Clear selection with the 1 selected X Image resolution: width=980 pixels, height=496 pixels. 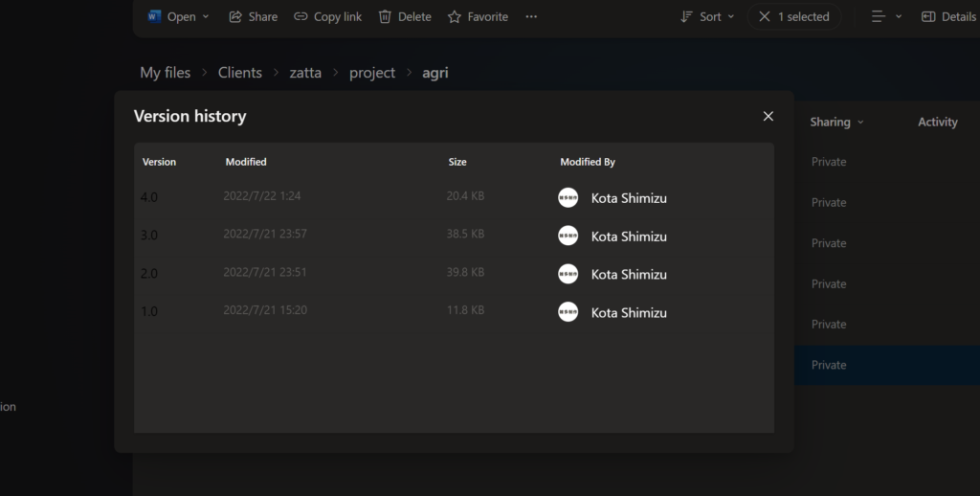[765, 16]
